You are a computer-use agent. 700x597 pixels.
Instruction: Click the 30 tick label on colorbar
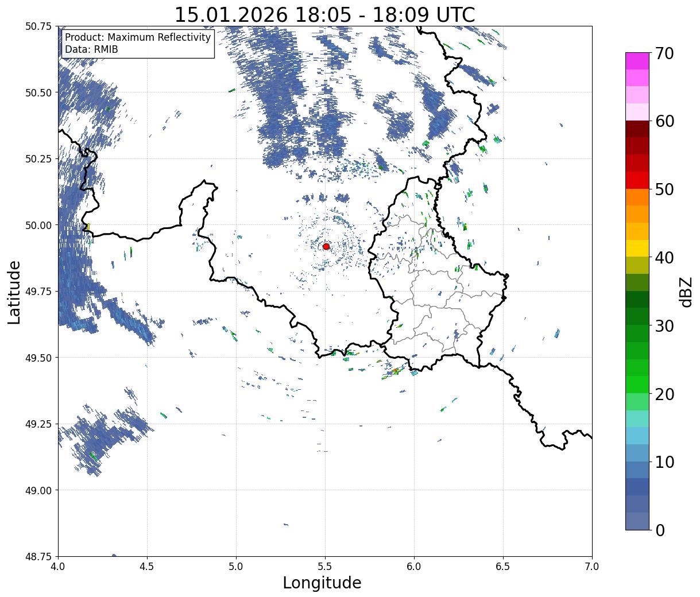[664, 325]
